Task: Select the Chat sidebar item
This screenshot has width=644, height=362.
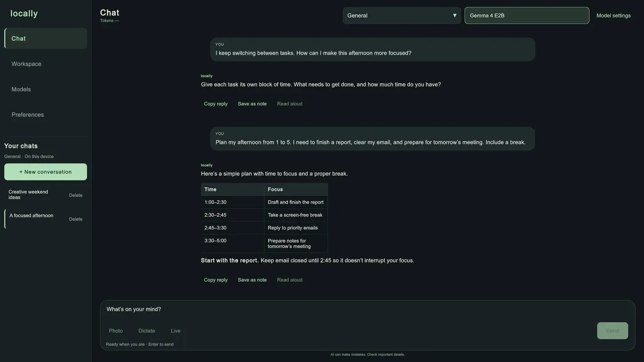Action: [46, 38]
